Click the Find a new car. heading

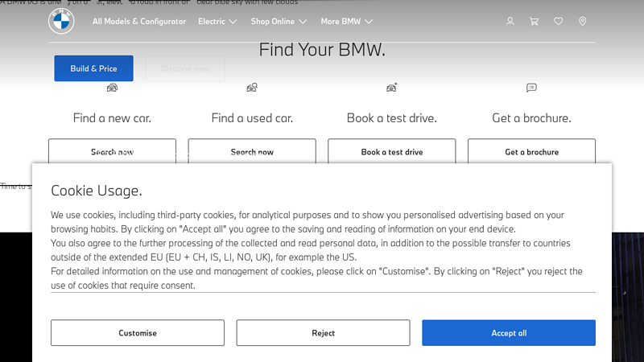point(112,118)
